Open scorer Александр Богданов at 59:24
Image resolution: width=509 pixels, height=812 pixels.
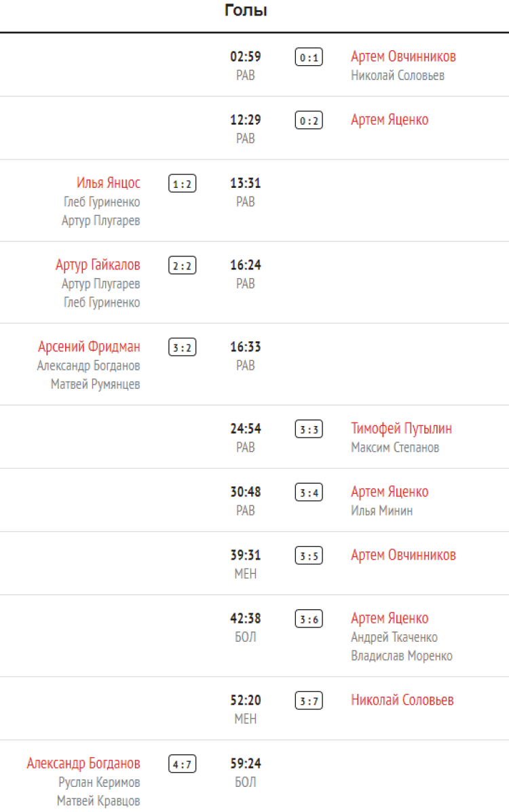(83, 764)
